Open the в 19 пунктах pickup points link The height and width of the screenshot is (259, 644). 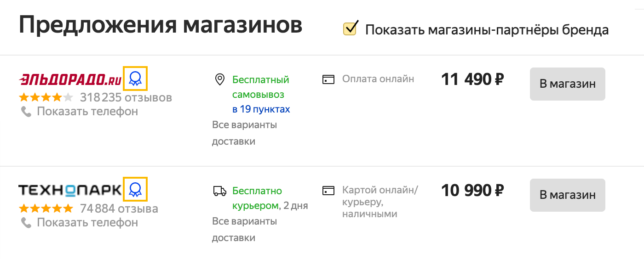pyautogui.click(x=261, y=109)
